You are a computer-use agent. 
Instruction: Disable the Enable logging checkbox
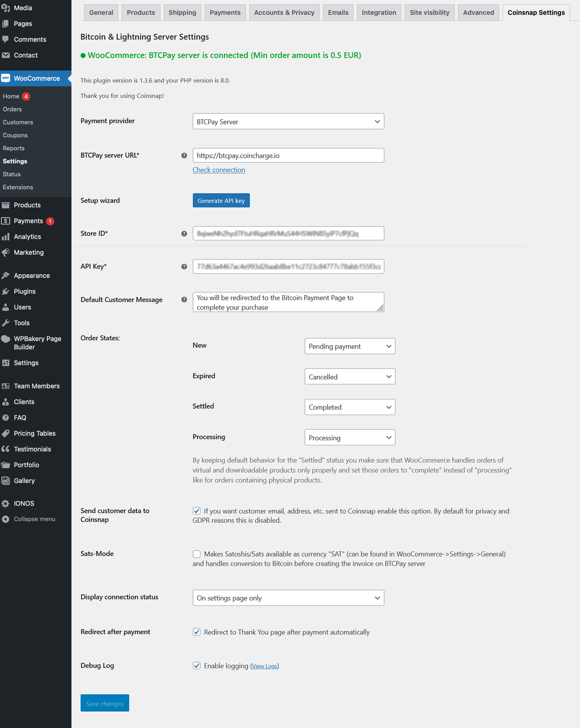click(197, 666)
